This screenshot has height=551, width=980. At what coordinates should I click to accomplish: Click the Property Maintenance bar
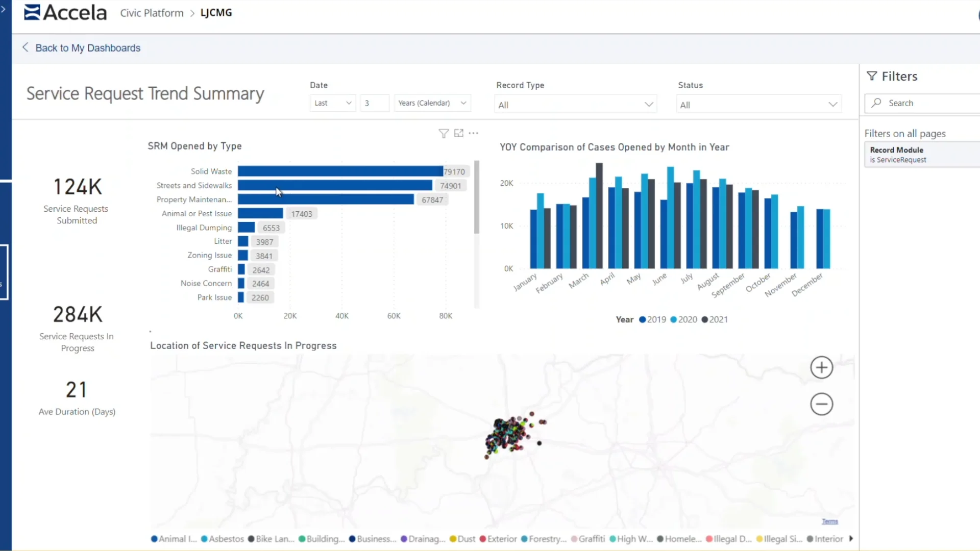point(326,199)
